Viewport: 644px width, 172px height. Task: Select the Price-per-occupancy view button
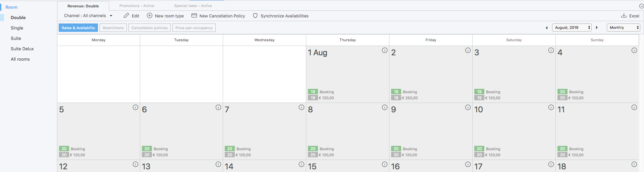(x=194, y=28)
